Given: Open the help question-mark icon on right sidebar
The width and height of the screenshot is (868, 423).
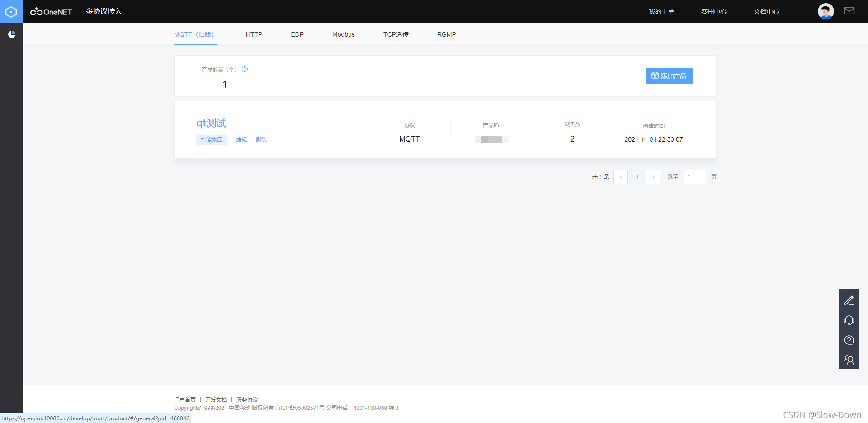Looking at the screenshot, I should tap(849, 340).
